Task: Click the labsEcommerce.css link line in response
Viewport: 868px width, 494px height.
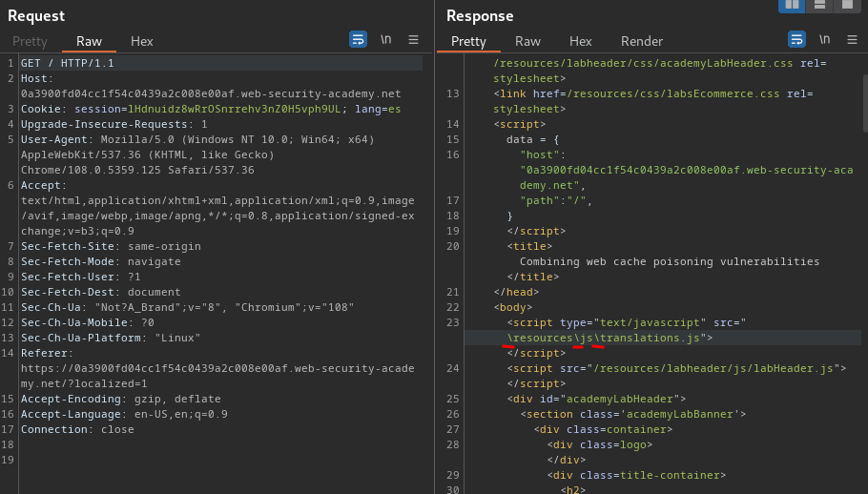Action: 653,94
